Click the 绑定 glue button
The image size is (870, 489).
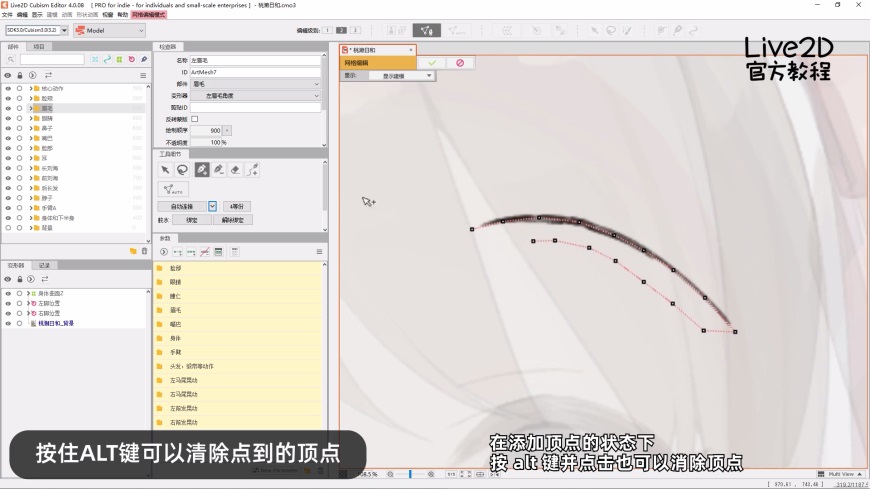tap(192, 220)
